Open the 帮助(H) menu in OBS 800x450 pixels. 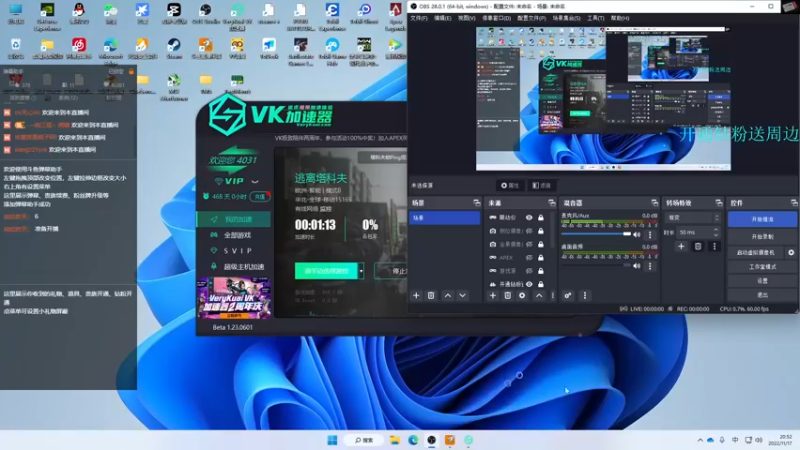pyautogui.click(x=620, y=18)
